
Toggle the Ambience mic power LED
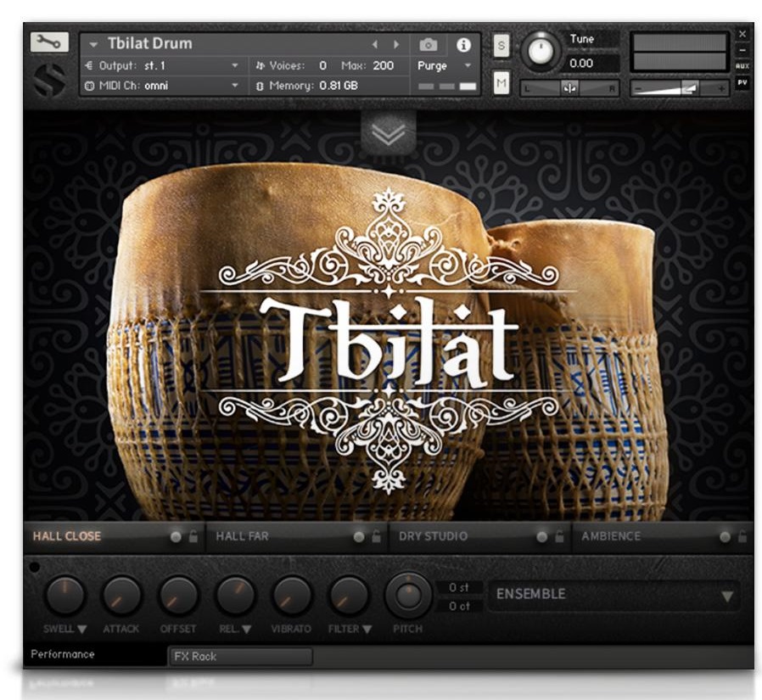725,536
